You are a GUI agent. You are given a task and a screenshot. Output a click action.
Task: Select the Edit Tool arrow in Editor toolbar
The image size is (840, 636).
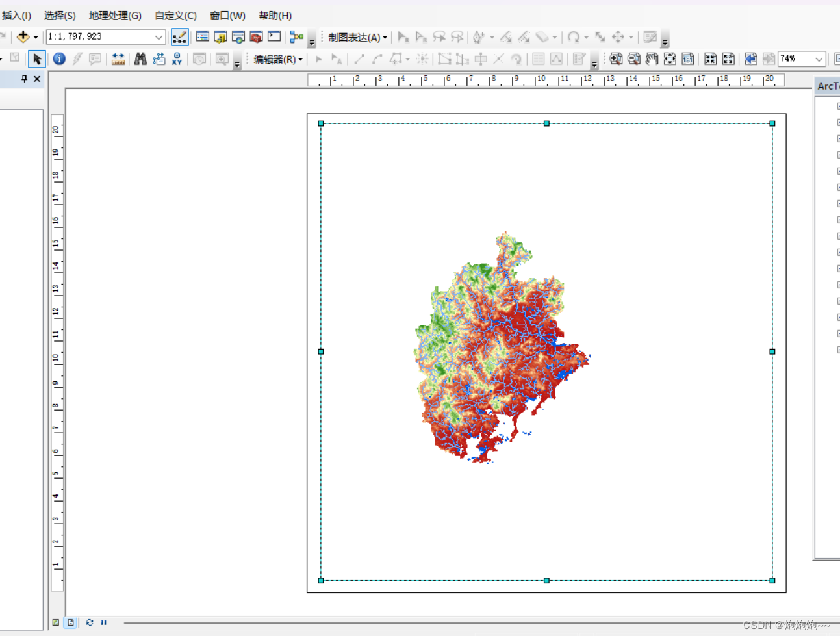(319, 59)
